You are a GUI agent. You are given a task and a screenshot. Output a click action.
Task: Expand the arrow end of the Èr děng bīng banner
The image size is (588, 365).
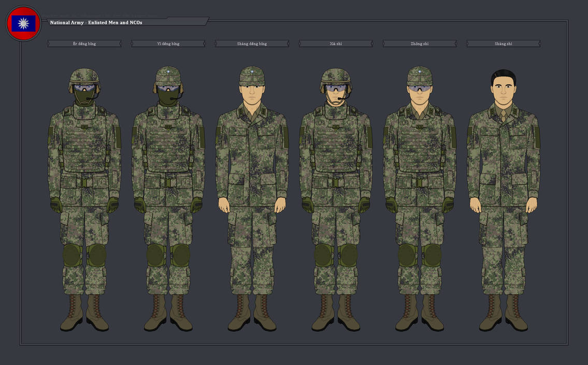(121, 44)
